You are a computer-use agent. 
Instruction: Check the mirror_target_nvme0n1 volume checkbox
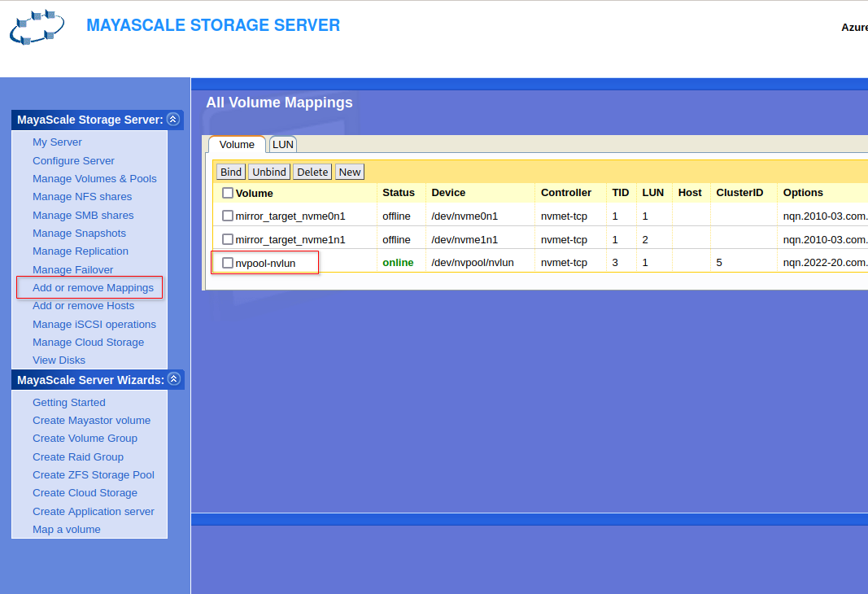tap(228, 216)
